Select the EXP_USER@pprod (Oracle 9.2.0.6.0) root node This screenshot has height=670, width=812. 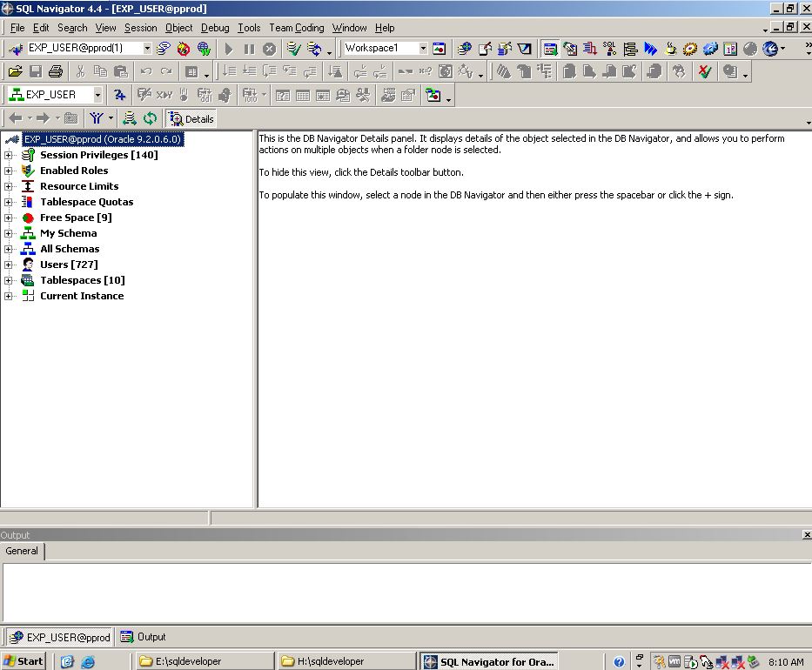(103, 139)
